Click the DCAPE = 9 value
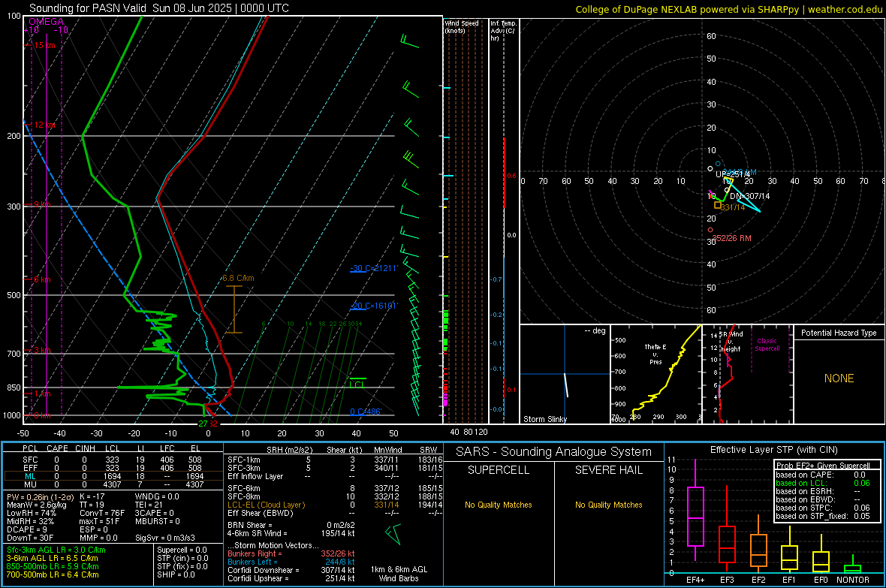 pos(27,529)
